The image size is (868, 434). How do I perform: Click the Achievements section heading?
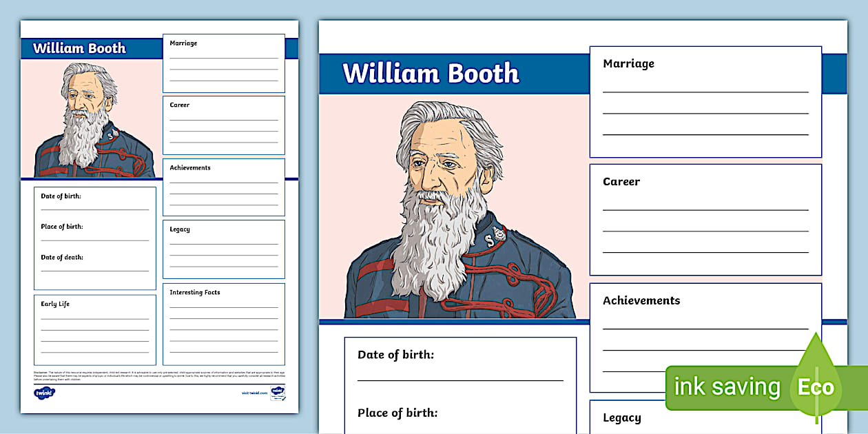point(641,300)
